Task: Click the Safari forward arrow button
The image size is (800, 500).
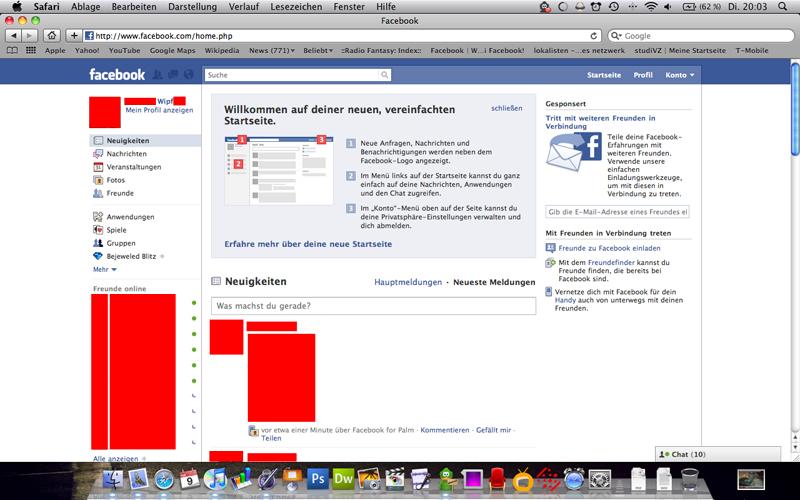Action: coord(30,36)
